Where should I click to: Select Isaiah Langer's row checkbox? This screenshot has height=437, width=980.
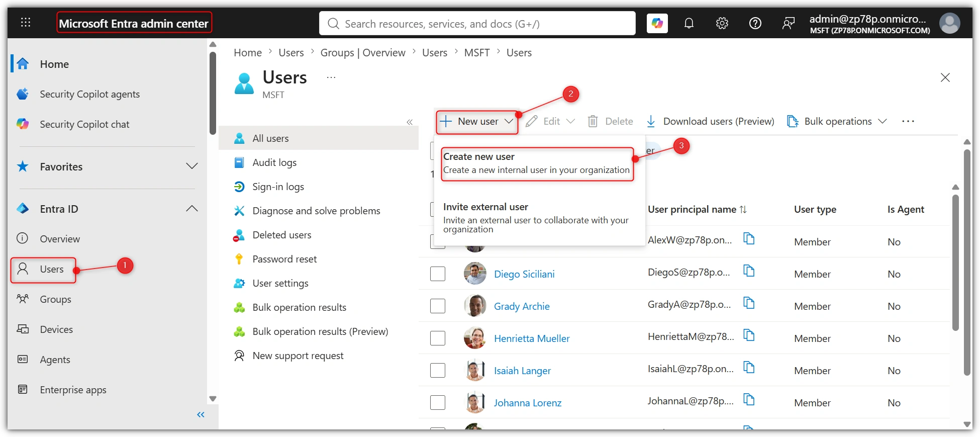coord(438,370)
